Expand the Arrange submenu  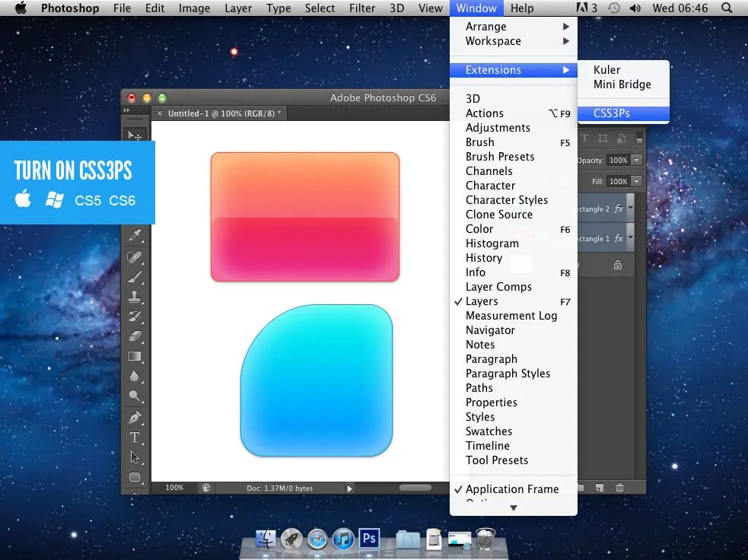coord(514,27)
